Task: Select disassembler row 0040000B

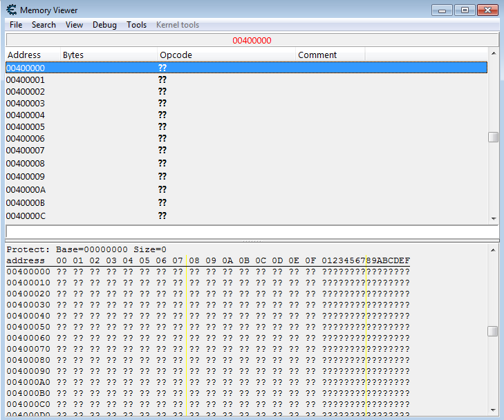Action: (247, 203)
